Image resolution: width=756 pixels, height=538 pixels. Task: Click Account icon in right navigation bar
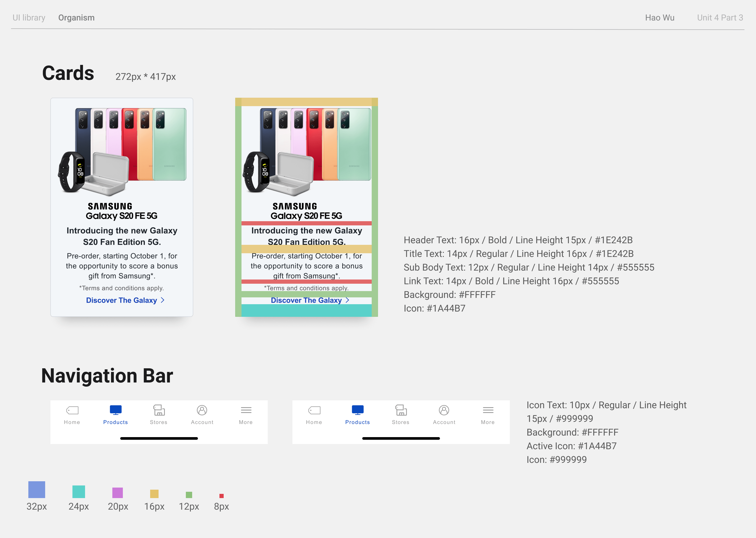point(444,410)
